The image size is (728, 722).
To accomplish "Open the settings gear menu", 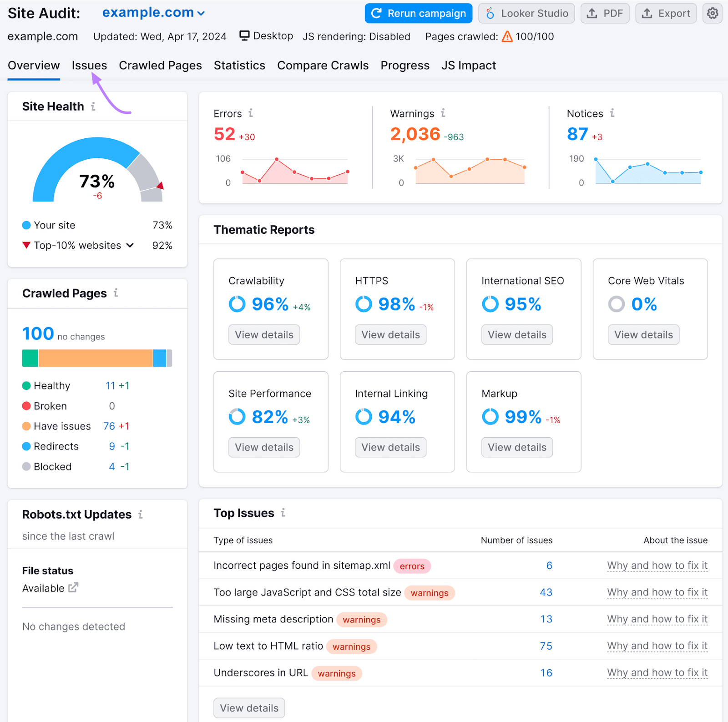I will coord(712,13).
